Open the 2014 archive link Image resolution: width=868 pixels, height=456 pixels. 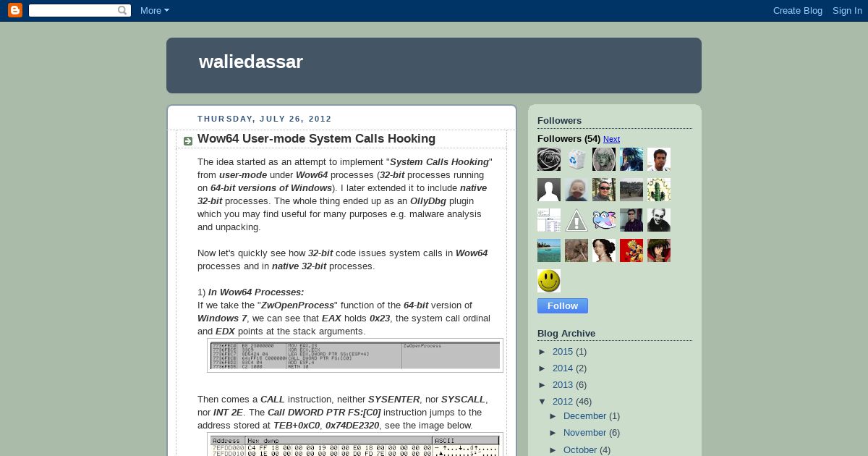click(563, 368)
